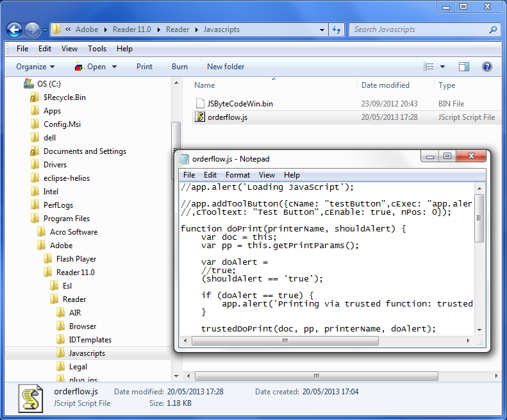
Task: Open the view options dropdown arrow
Action: [x=443, y=67]
